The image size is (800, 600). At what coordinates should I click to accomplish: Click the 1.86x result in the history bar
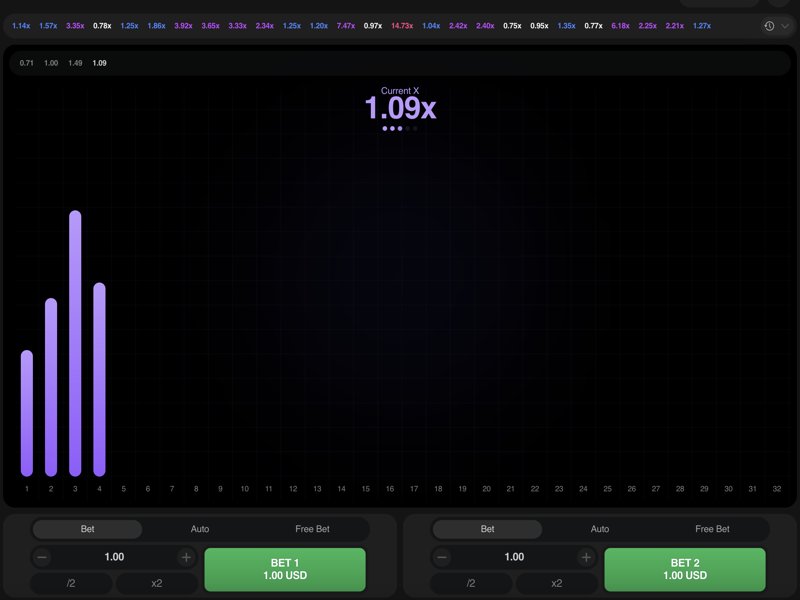pyautogui.click(x=156, y=26)
